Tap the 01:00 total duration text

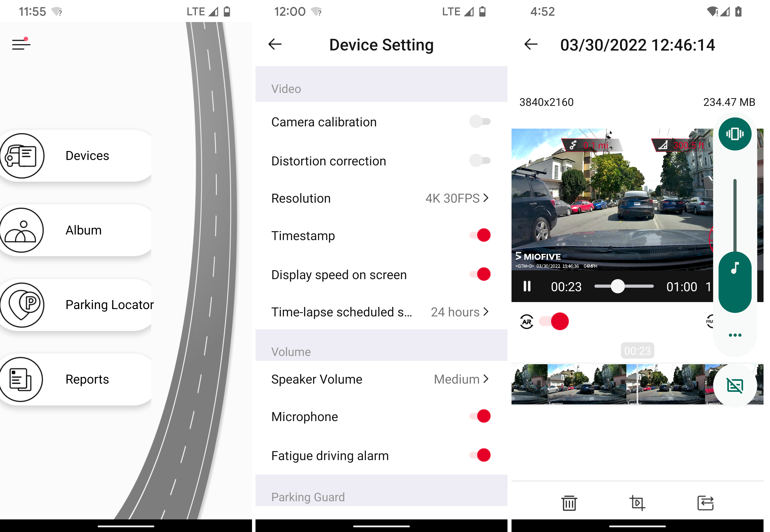[x=682, y=287]
